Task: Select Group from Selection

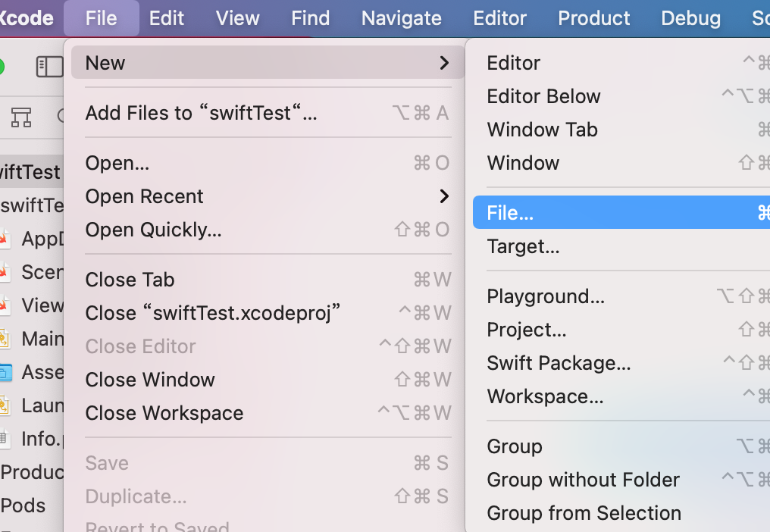Action: (621, 513)
